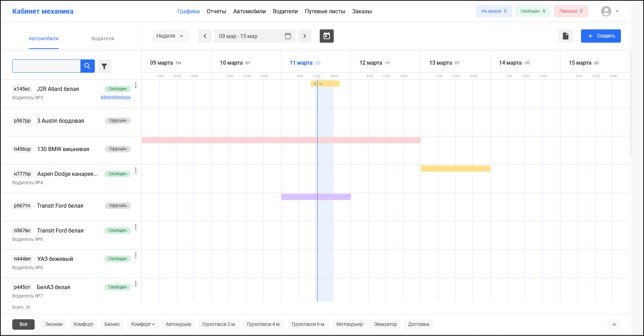Open options menu for J2R Allard

click(136, 86)
